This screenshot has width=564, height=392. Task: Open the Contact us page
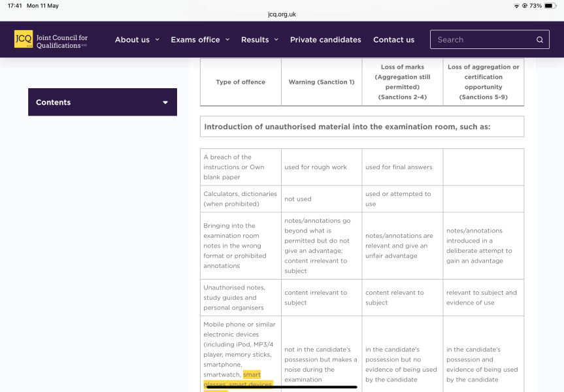[x=393, y=40]
